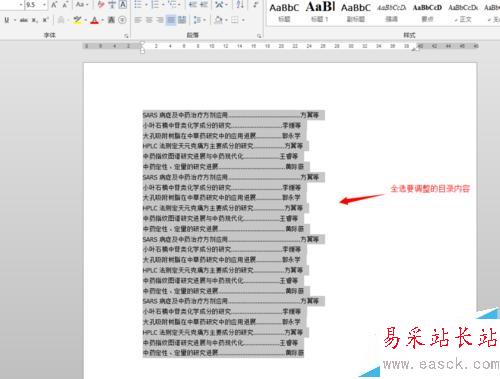
Task: Toggle strikethrough formatting
Action: click(x=23, y=20)
